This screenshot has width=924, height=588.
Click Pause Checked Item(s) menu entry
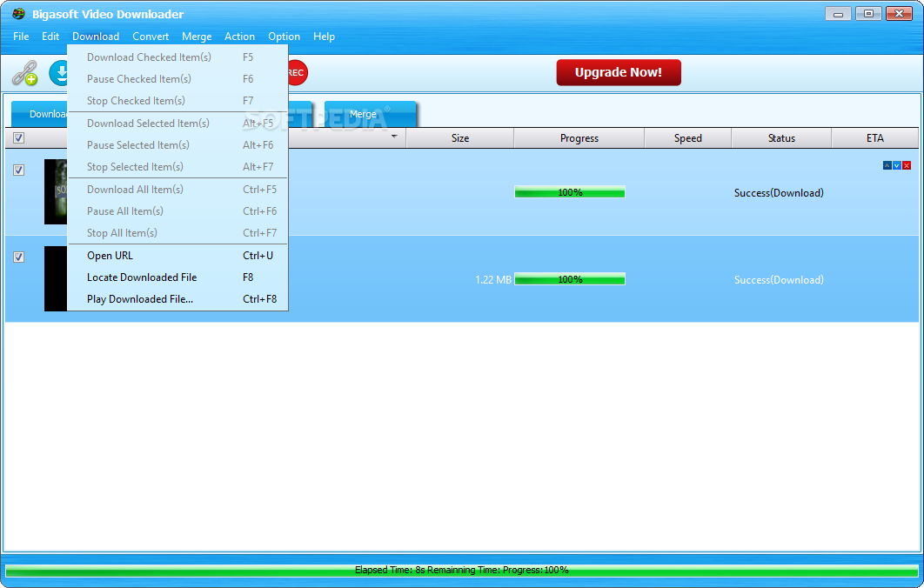point(178,79)
